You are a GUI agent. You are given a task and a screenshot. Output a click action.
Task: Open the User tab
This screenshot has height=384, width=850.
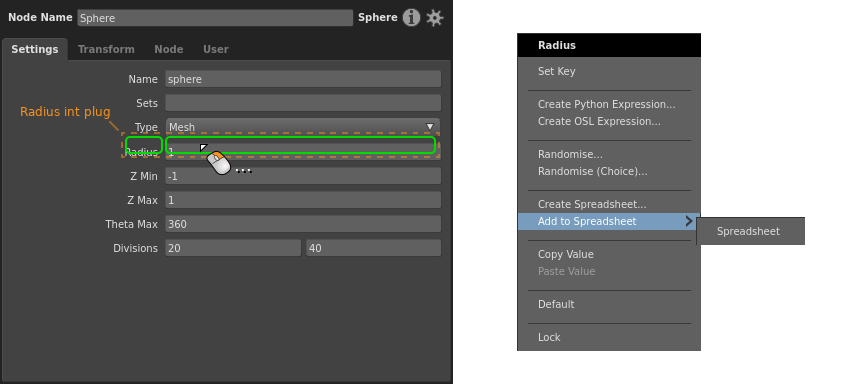coord(216,49)
